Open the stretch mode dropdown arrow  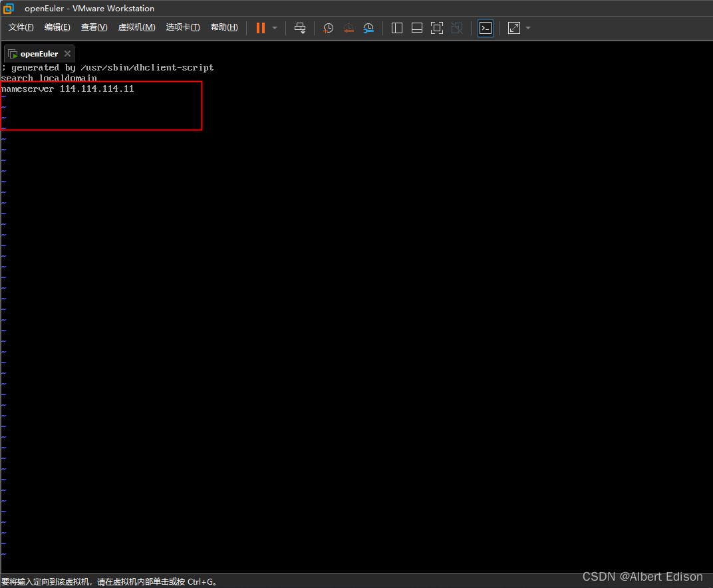[x=528, y=27]
